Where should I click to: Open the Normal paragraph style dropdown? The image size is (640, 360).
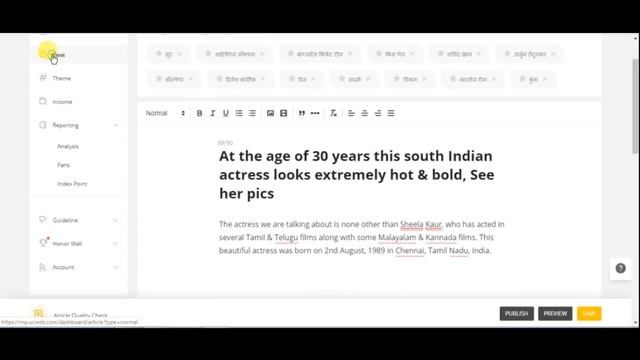click(x=165, y=113)
